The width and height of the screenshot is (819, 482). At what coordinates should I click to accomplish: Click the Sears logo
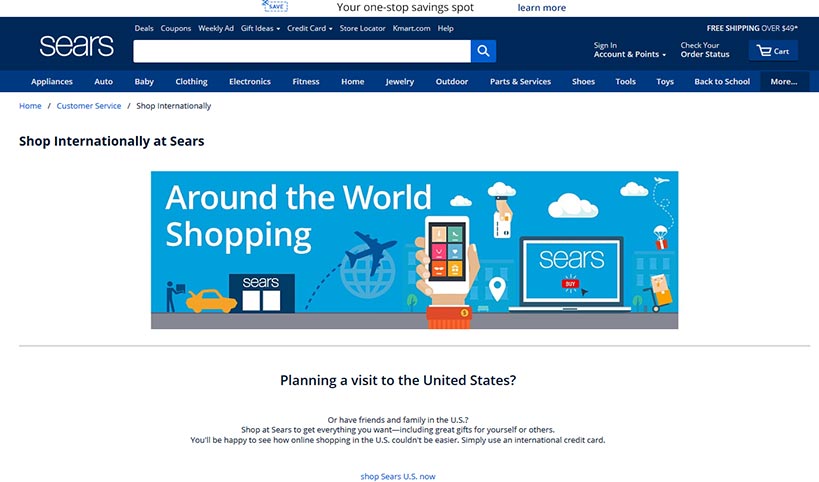tap(76, 46)
